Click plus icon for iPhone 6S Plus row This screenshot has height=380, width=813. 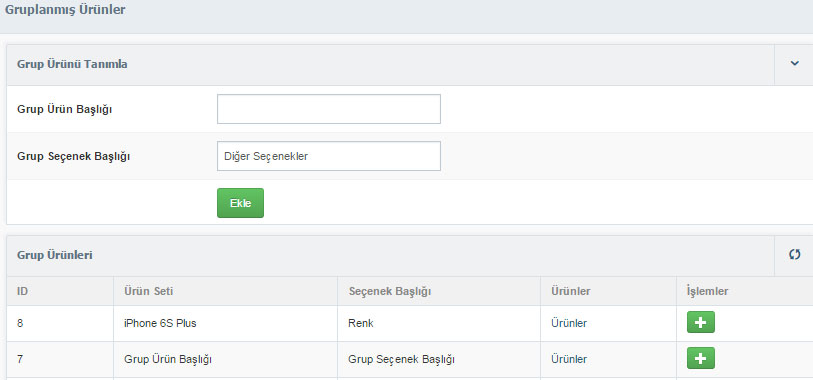(x=700, y=322)
